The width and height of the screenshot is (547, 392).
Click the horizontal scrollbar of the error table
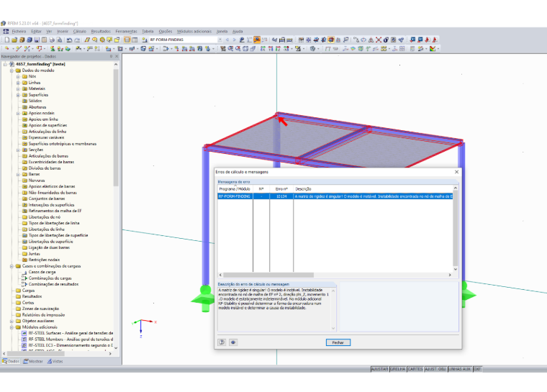click(335, 275)
